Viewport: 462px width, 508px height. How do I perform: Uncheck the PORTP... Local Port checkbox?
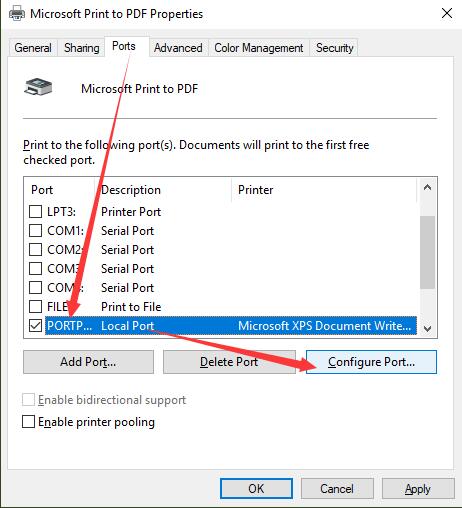tap(35, 325)
